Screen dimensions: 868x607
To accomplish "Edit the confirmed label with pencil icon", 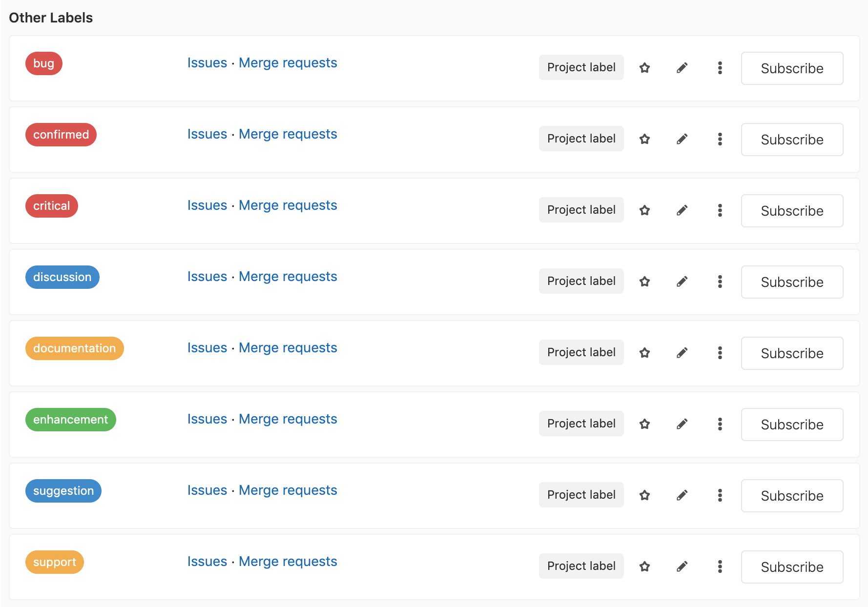I will point(682,139).
